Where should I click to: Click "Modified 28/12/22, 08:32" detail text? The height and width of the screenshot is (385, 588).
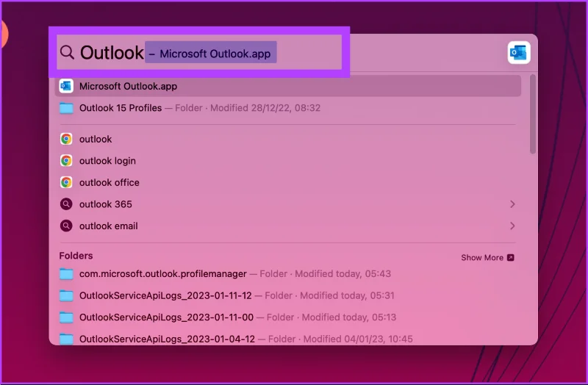(x=265, y=108)
